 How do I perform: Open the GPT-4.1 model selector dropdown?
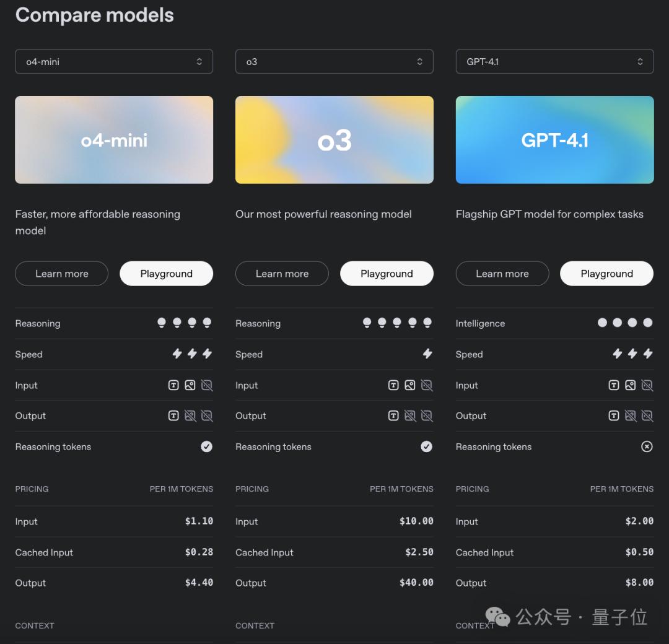(554, 61)
